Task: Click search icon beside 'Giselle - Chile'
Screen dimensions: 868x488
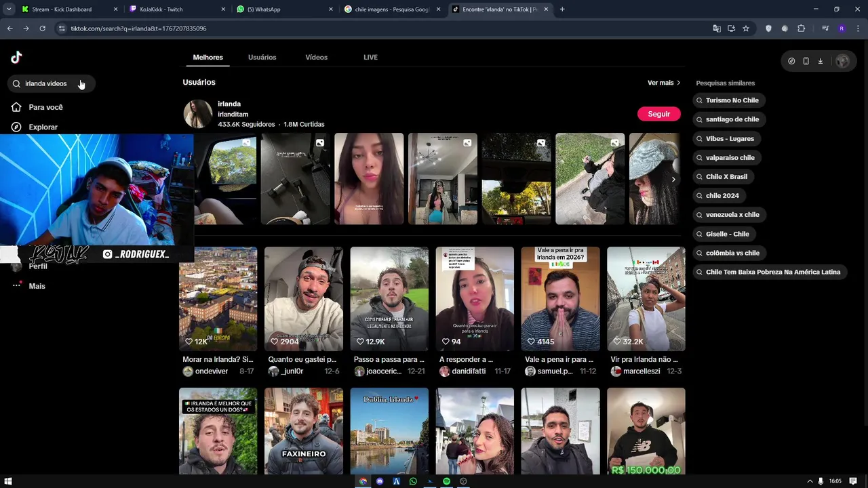Action: (699, 234)
